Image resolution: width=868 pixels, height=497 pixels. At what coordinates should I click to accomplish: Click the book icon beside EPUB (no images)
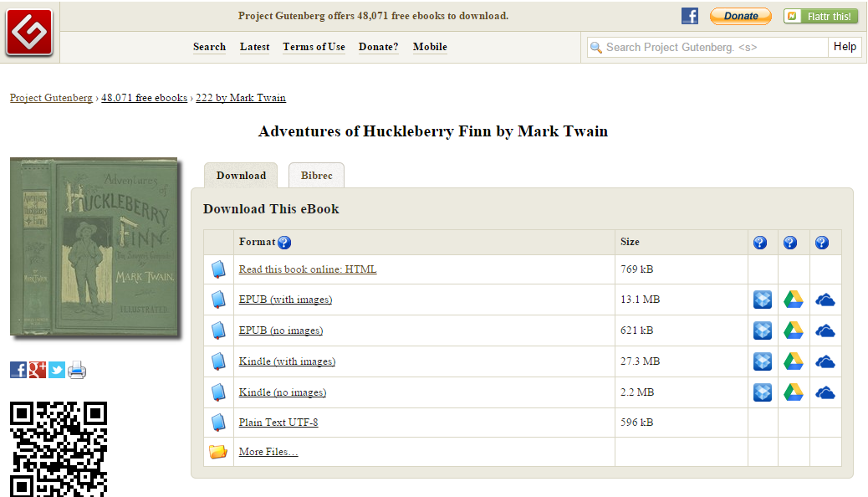click(218, 330)
